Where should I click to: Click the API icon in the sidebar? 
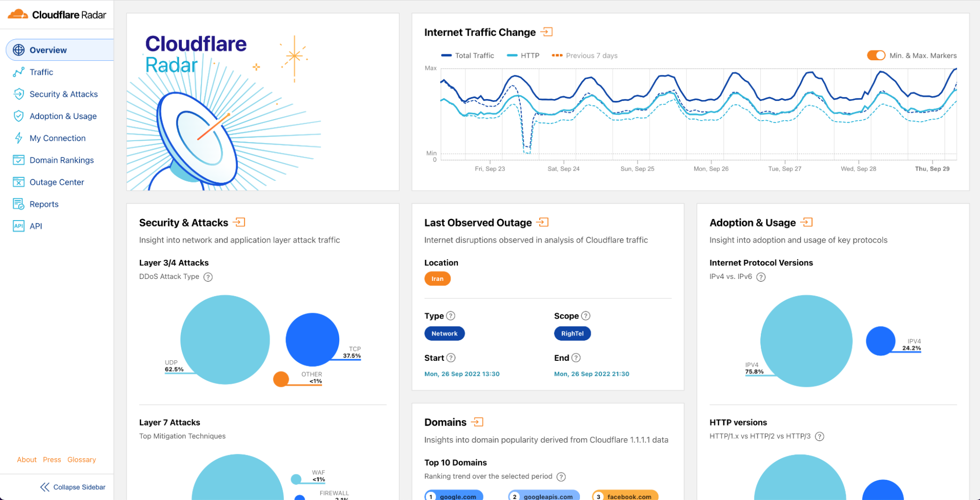click(x=19, y=226)
